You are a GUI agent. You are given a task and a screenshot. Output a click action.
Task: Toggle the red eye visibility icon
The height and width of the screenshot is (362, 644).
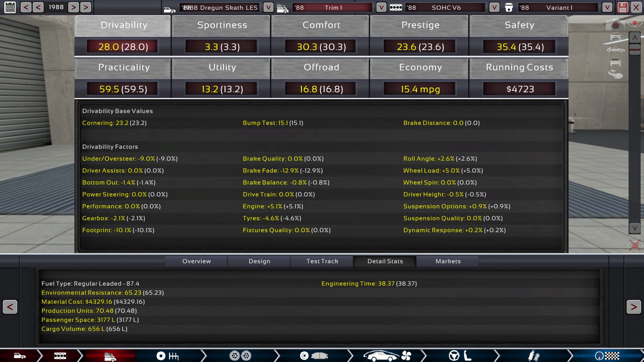[635, 23]
